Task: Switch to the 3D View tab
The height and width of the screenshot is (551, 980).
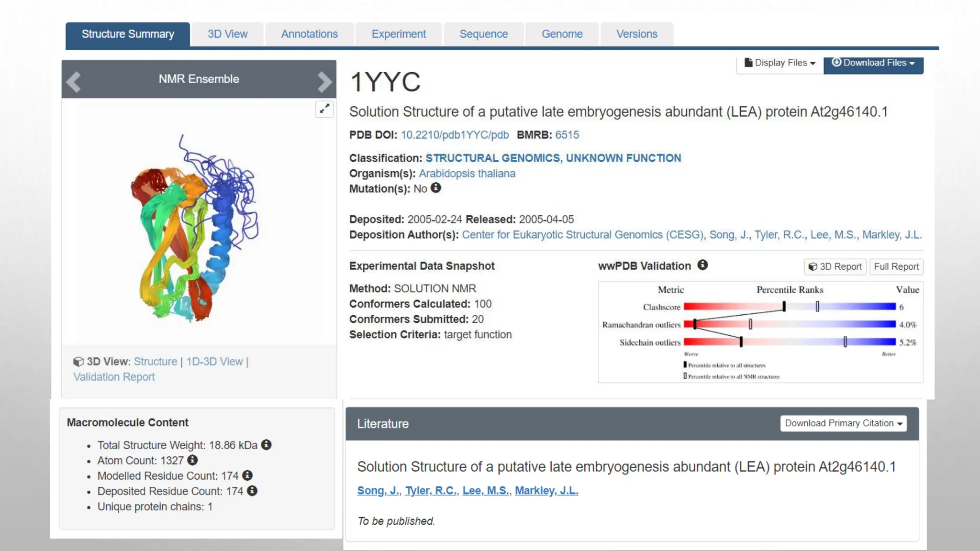Action: tap(227, 34)
